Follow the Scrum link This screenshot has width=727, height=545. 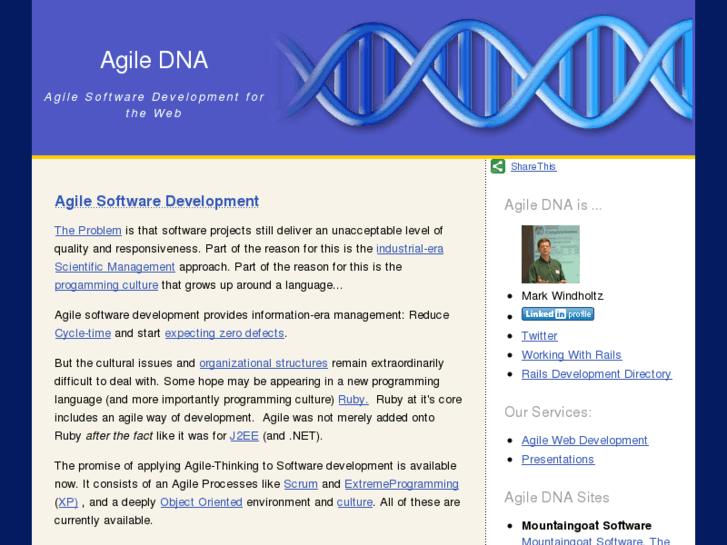click(x=300, y=484)
